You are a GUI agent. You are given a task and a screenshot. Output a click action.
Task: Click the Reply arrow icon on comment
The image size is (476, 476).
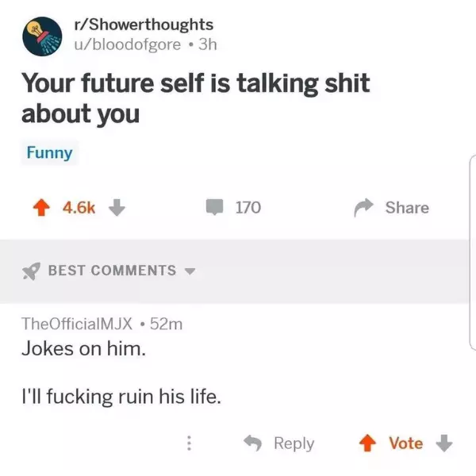253,443
